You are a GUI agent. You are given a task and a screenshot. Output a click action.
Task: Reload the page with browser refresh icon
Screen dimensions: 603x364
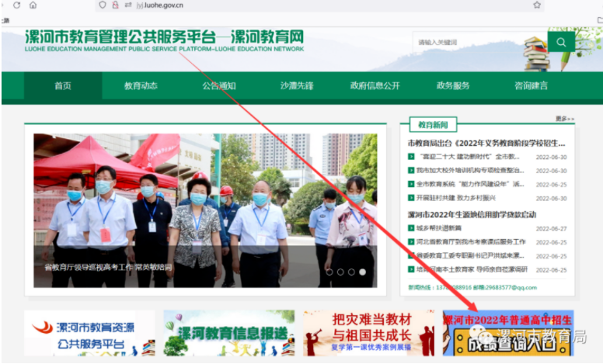(16, 5)
